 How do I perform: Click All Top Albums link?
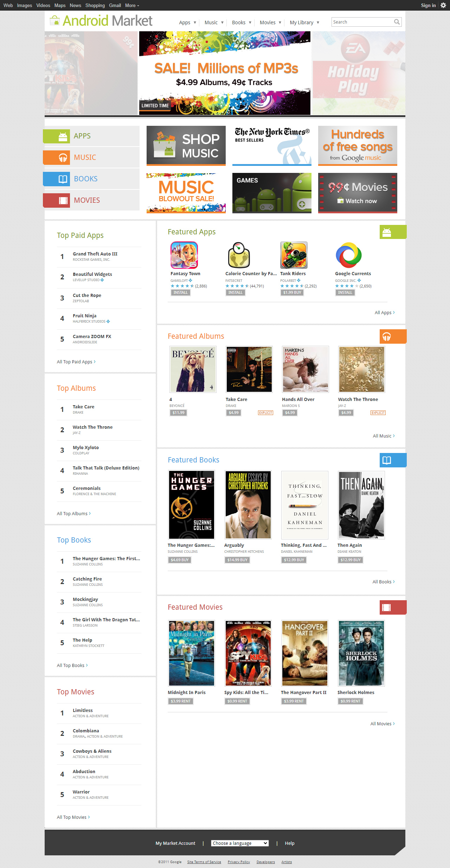coord(74,513)
